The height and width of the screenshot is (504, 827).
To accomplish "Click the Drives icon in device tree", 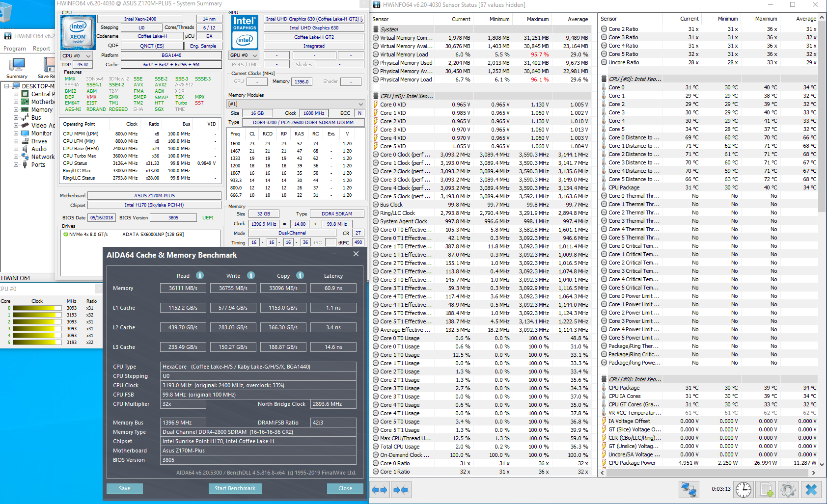I will (25, 141).
